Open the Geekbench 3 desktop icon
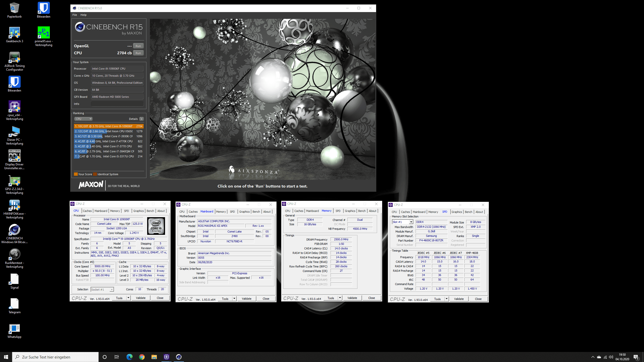Screen dimensions: 644x362 click(x=14, y=33)
